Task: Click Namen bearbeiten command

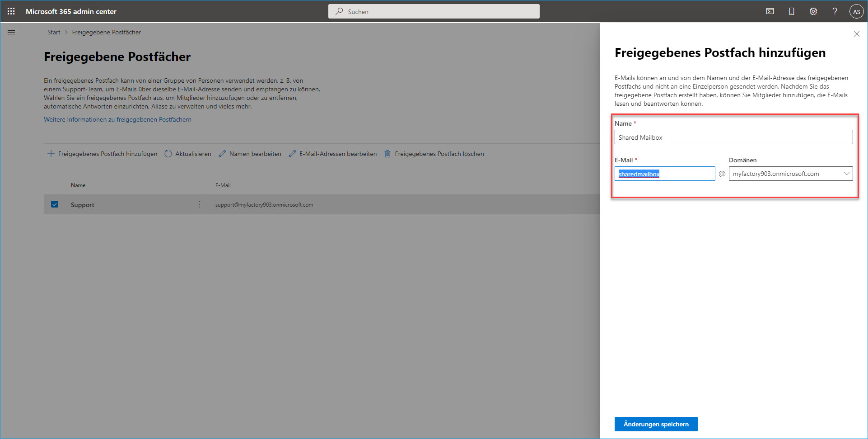Action: pos(250,154)
